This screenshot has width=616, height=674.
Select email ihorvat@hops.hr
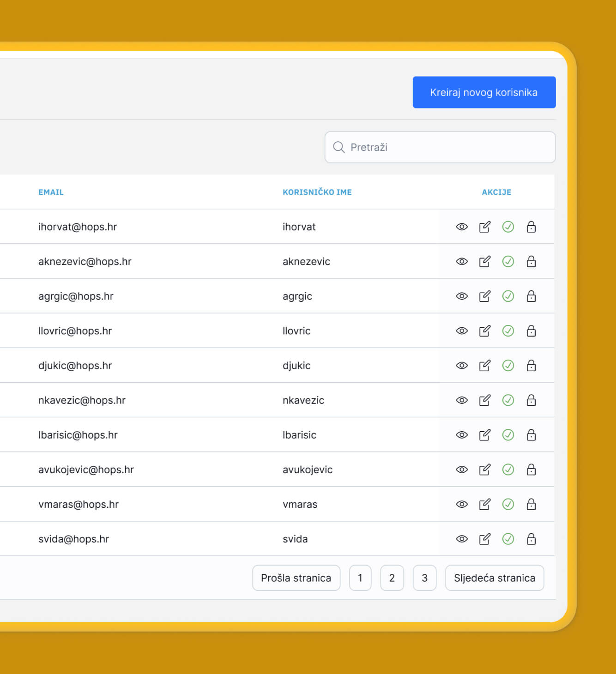click(x=78, y=227)
